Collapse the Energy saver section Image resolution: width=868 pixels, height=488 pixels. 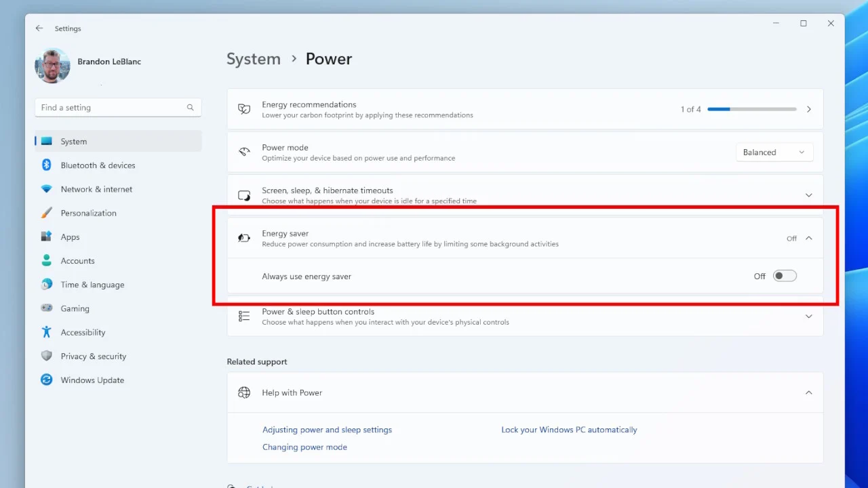coord(808,238)
